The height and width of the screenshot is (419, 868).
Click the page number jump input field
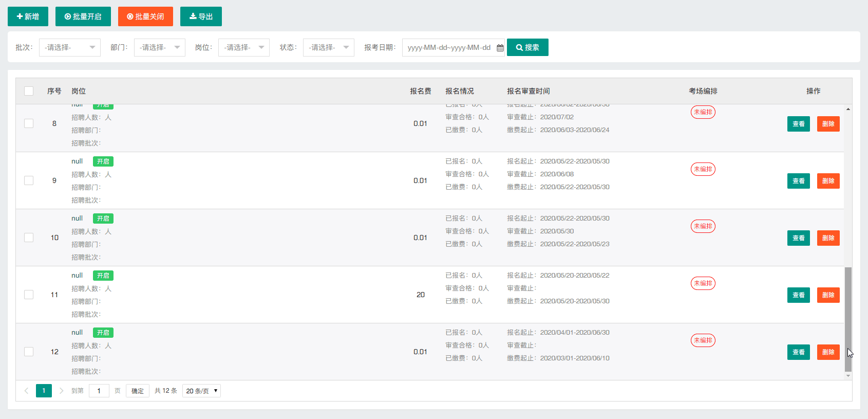[99, 391]
